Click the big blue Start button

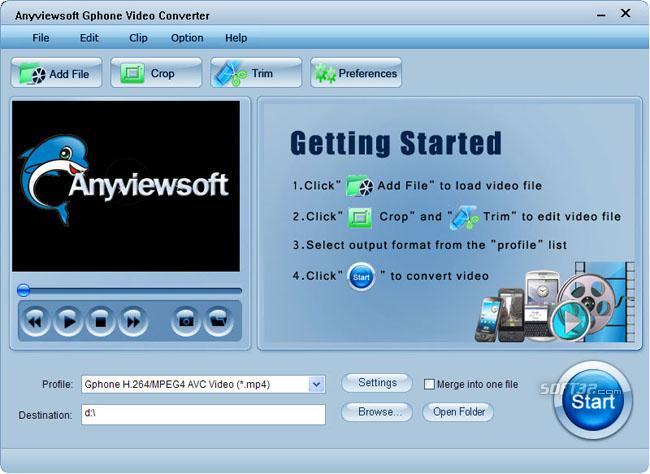[x=593, y=400]
